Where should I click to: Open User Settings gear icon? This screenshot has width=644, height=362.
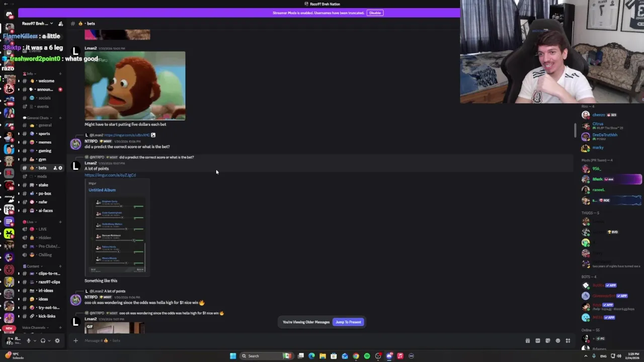click(57, 341)
